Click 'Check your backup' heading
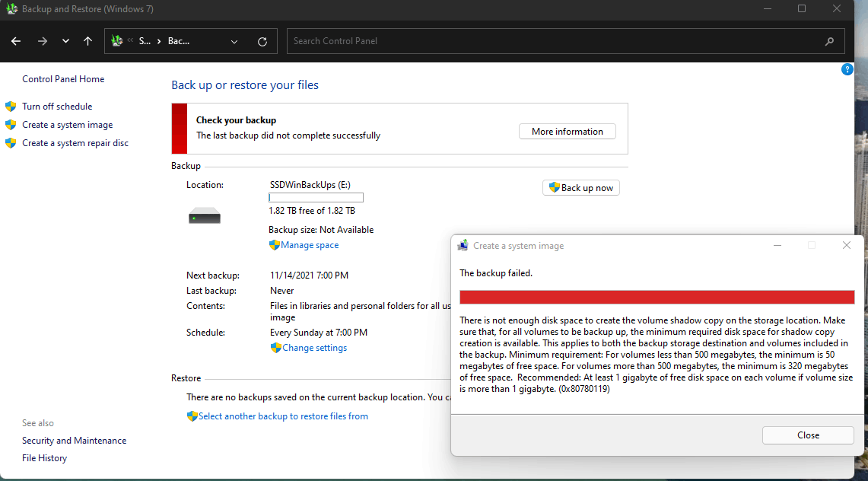868x481 pixels. 236,120
